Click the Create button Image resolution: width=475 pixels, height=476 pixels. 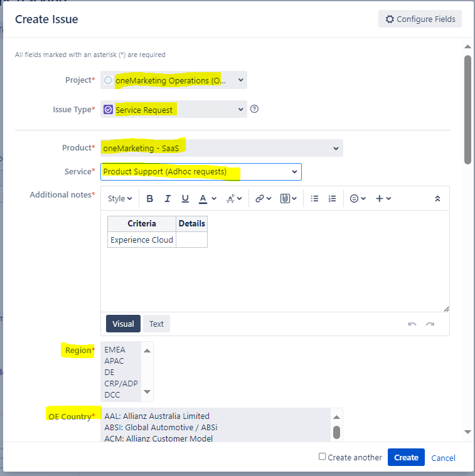(x=406, y=457)
